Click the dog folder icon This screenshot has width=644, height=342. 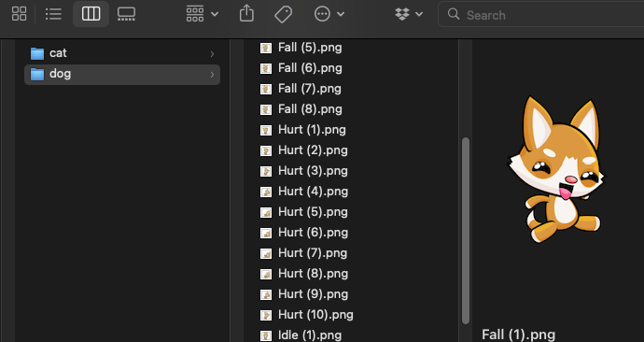[37, 75]
